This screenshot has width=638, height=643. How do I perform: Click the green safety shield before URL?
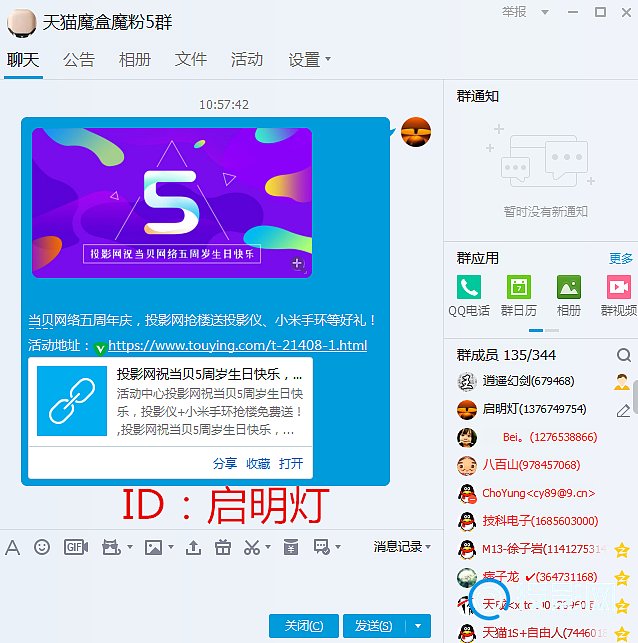pos(100,349)
